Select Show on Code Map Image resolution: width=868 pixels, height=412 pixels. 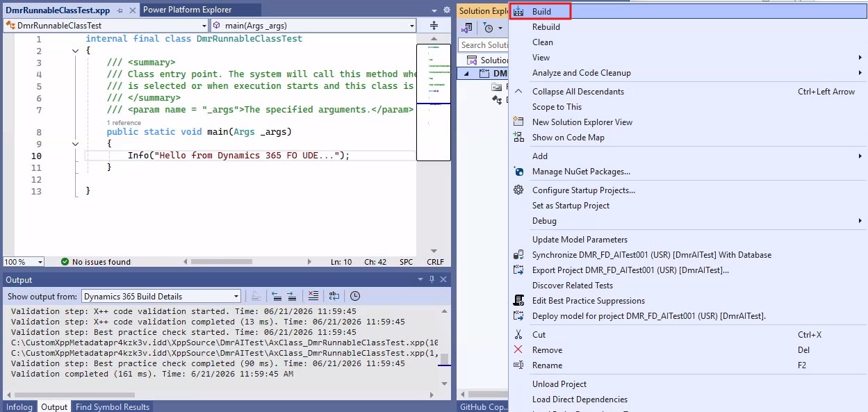point(688,137)
